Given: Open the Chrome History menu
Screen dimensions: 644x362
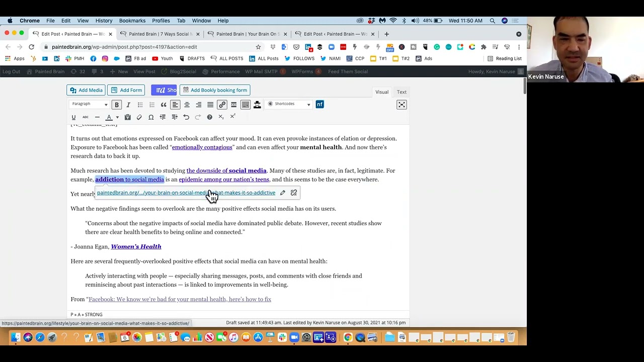Looking at the screenshot, I should click(x=104, y=21).
